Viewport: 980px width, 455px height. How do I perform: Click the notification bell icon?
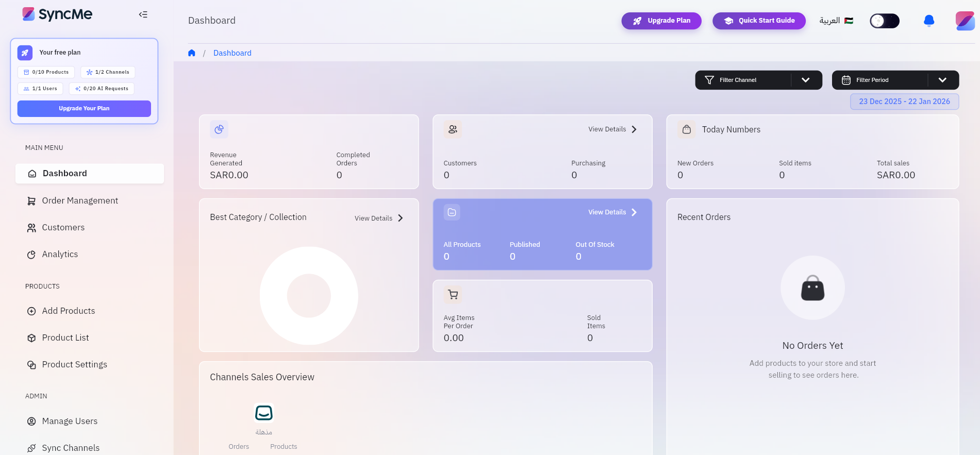928,21
